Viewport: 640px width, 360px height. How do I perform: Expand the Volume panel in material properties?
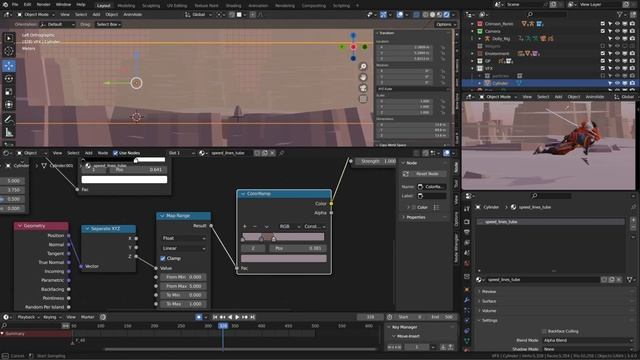[x=489, y=311]
